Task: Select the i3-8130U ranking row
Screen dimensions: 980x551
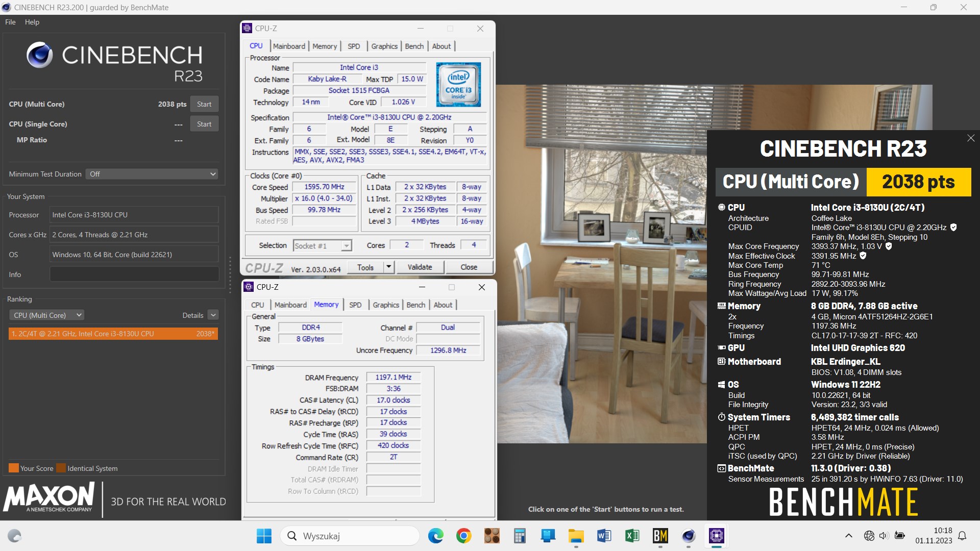Action: tap(113, 334)
